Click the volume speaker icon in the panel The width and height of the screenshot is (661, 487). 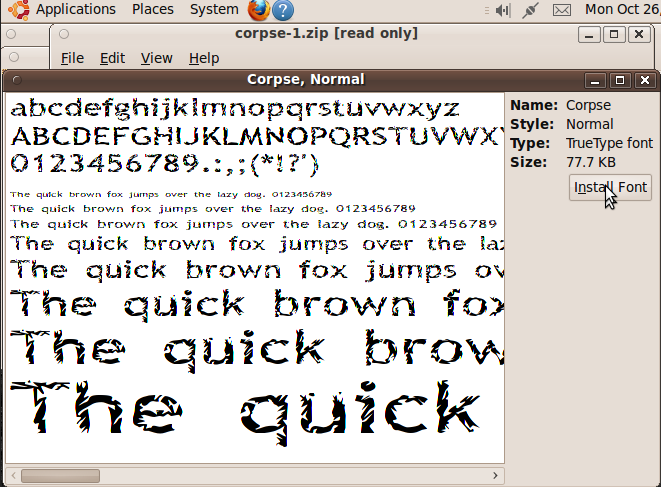click(503, 10)
